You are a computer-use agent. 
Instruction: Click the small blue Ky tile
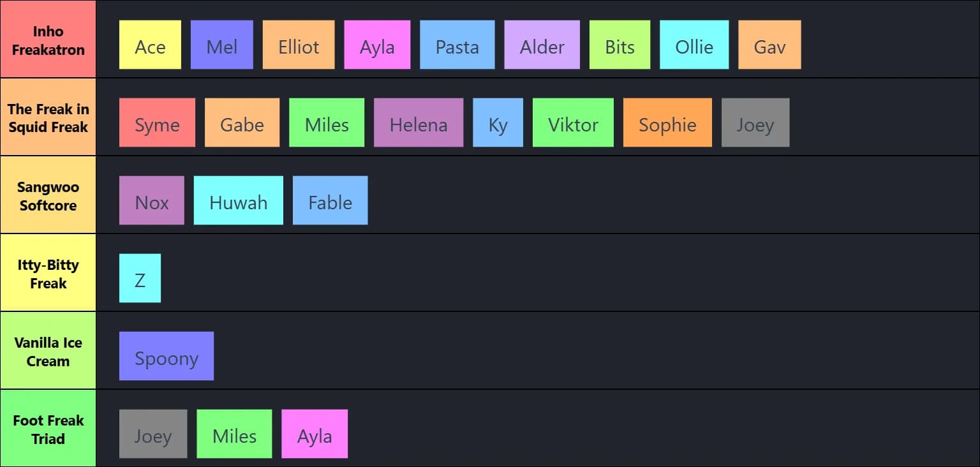(498, 122)
